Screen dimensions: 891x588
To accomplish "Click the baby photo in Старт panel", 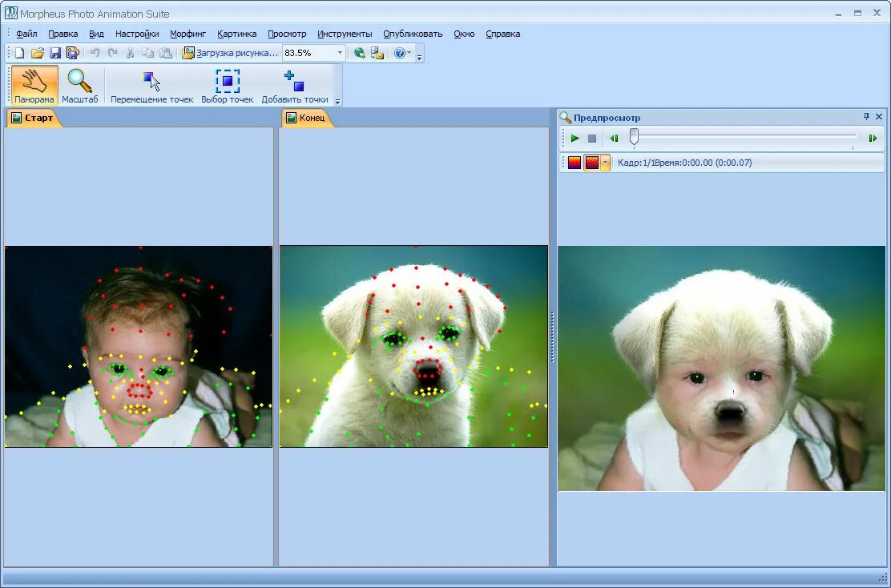I will (x=138, y=347).
